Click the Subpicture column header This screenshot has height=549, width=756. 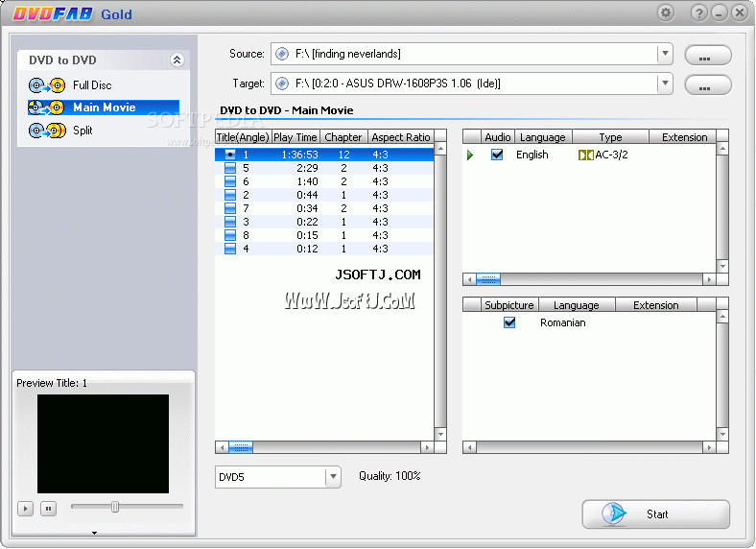click(x=509, y=305)
